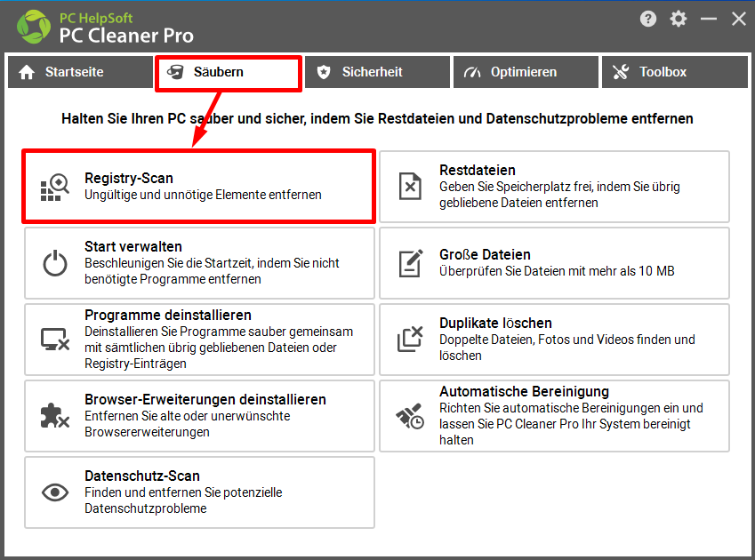The height and width of the screenshot is (560, 755).
Task: Click the Automatische Bereinigung broom-clock icon
Action: pyautogui.click(x=410, y=416)
